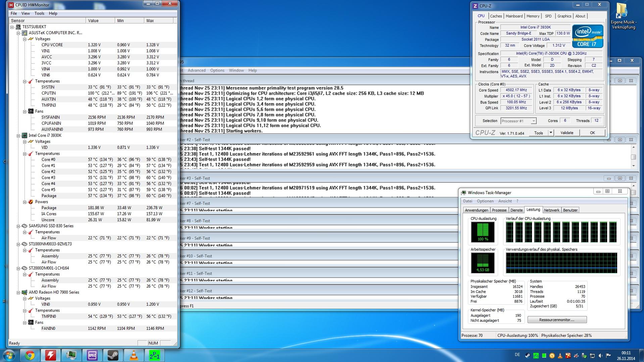Click the Windows Task-Manager title bar icon
The width and height of the screenshot is (644, 362).
click(x=463, y=193)
